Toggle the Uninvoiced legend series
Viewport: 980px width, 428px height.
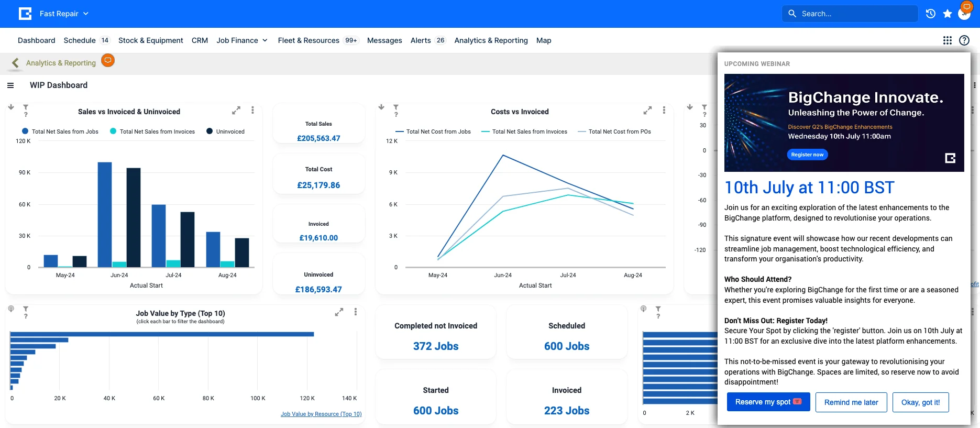point(226,131)
